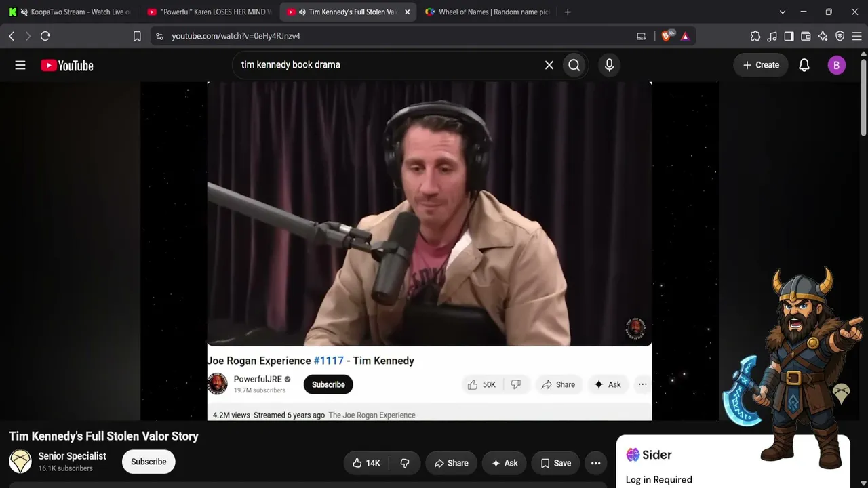Open site settings icon in address bar
The height and width of the screenshot is (488, 868).
159,36
